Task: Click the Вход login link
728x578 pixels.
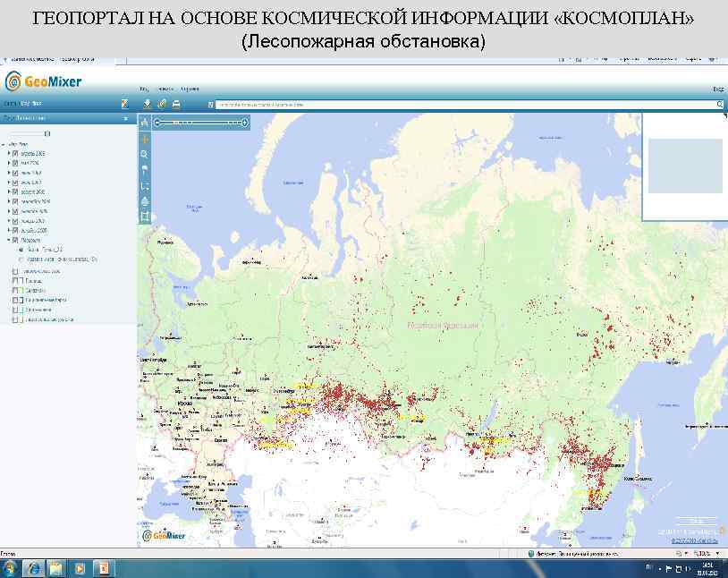Action: [718, 89]
